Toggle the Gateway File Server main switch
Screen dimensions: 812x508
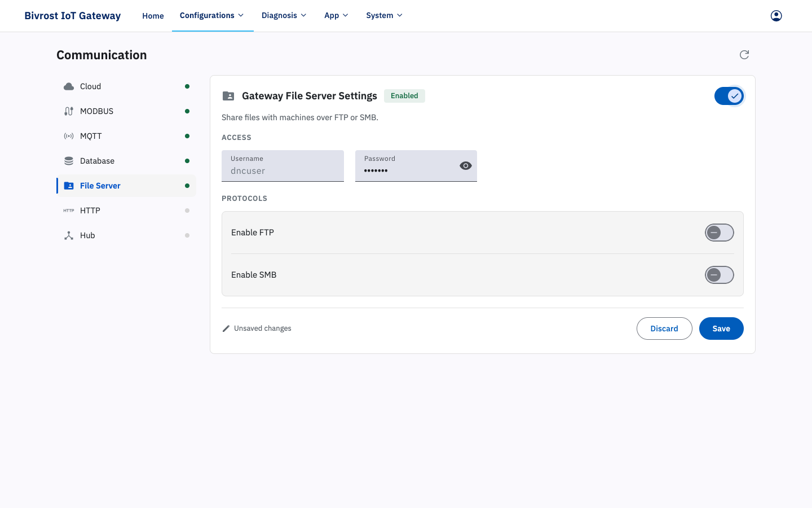coord(729,96)
